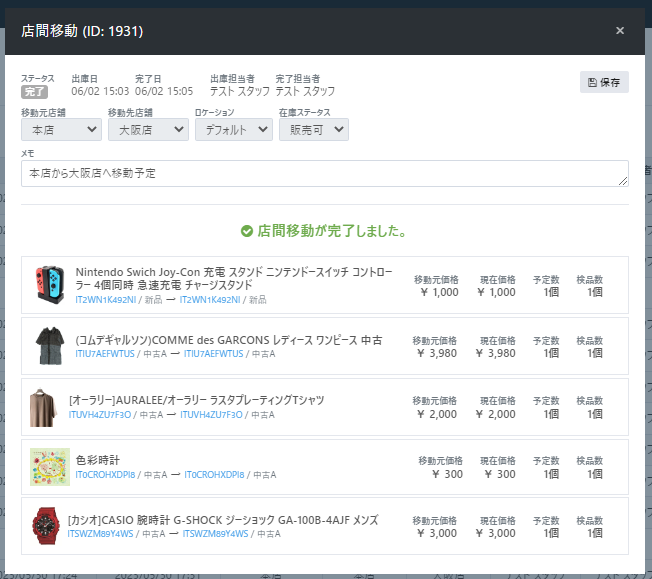Click the Nintendo Joy-Con charger thumbnail
Image resolution: width=652 pixels, height=579 pixels.
[50, 285]
